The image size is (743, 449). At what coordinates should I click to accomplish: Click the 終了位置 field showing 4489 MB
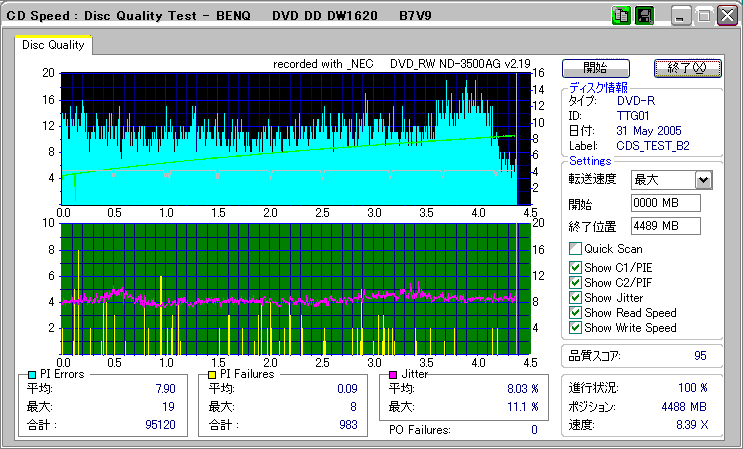(x=666, y=226)
